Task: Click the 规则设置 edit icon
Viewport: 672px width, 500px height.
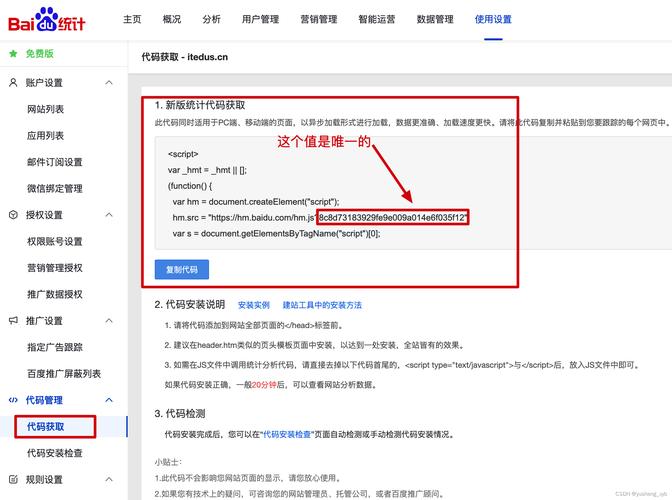Action: point(13,479)
